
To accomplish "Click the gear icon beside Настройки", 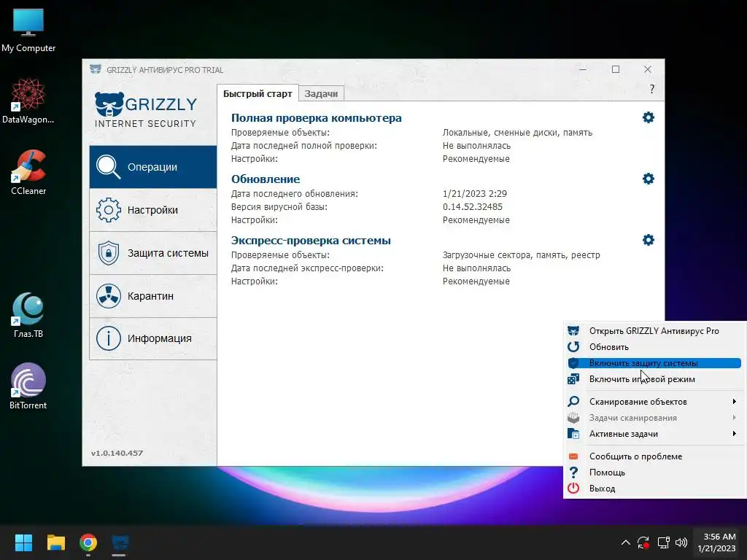I will click(x=108, y=210).
